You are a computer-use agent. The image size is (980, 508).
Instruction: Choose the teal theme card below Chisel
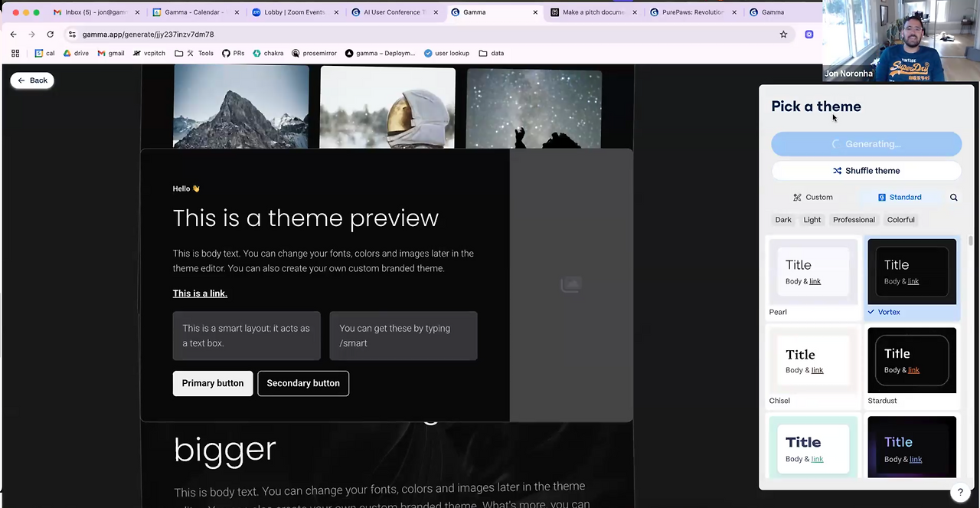tap(813, 447)
